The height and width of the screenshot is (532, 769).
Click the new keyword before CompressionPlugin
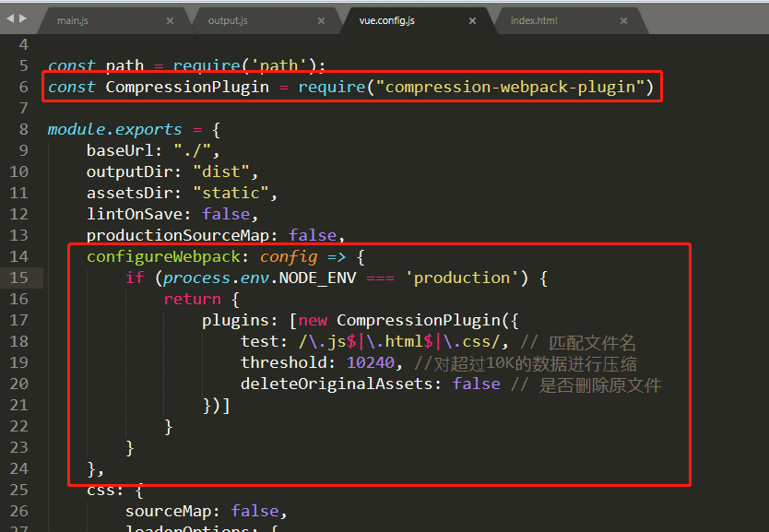[313, 320]
